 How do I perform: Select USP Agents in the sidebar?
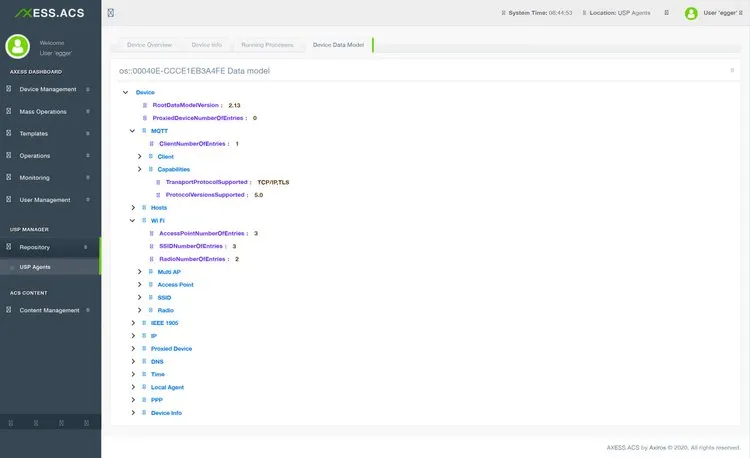pyautogui.click(x=35, y=267)
